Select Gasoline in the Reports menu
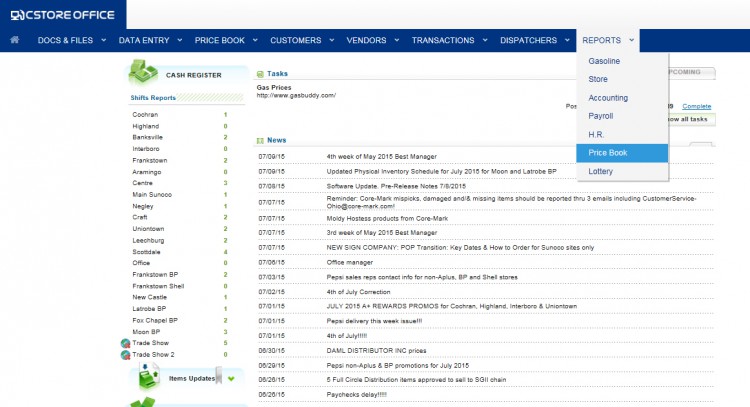The height and width of the screenshot is (407, 750). (622, 61)
